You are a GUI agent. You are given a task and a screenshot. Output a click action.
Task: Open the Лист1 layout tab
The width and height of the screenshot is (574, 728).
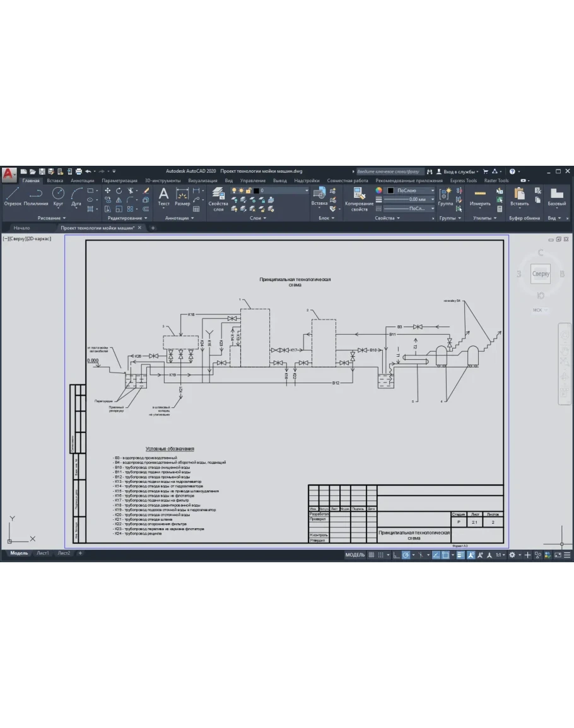(43, 553)
